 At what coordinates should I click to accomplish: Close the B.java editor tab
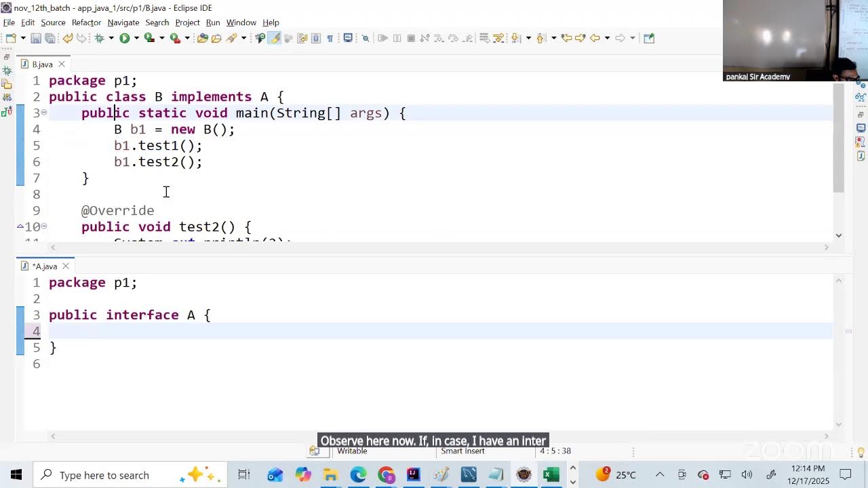61,64
